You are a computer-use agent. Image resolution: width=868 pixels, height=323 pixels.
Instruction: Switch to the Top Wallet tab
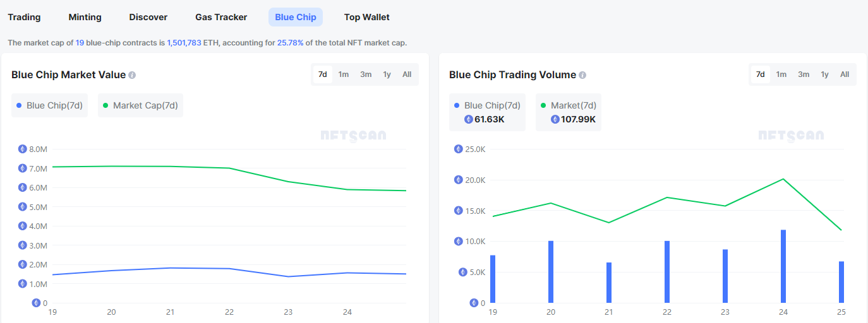pos(367,17)
